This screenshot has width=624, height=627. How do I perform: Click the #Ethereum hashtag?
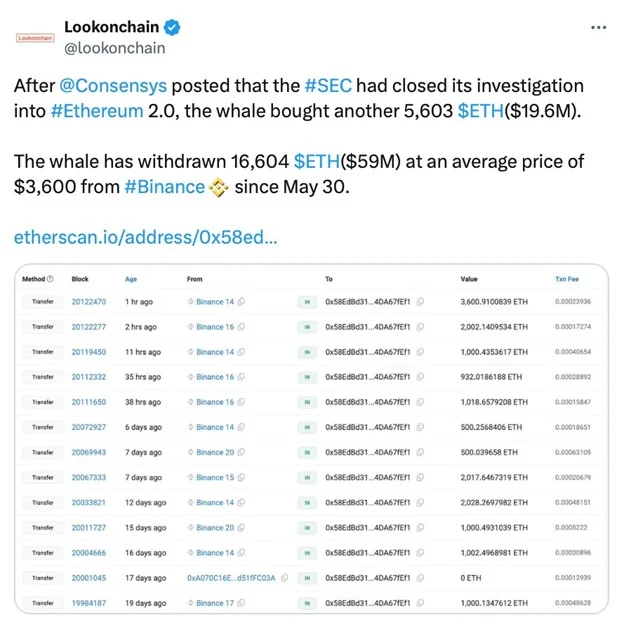pos(97,111)
